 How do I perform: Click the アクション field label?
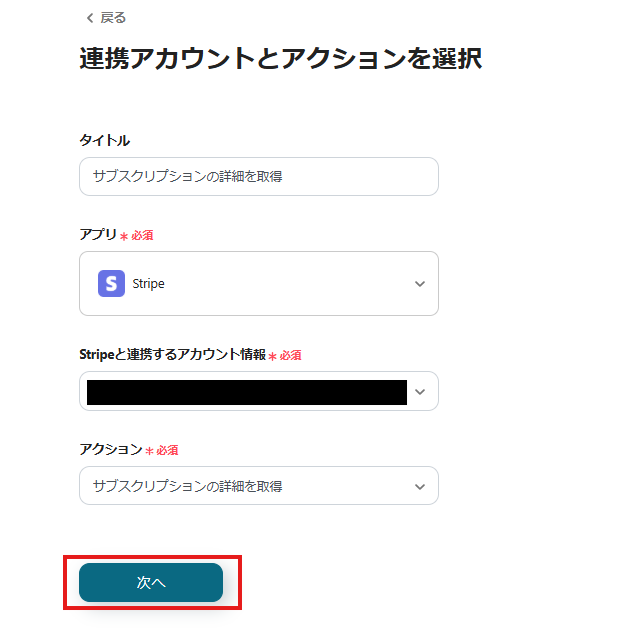tap(110, 450)
